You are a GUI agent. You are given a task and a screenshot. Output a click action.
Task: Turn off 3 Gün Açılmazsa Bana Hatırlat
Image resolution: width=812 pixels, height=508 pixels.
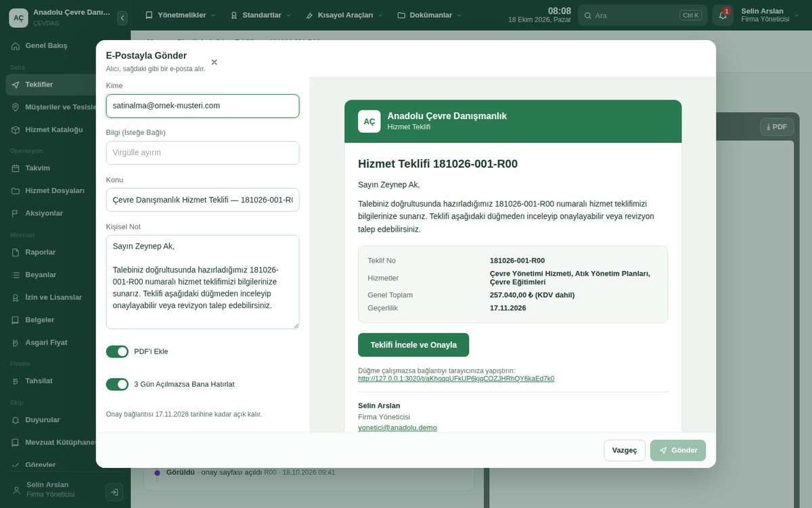[117, 384]
